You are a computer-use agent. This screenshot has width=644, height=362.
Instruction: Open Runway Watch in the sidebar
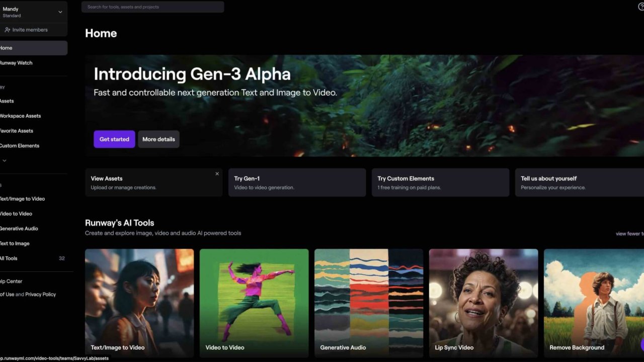[16, 63]
